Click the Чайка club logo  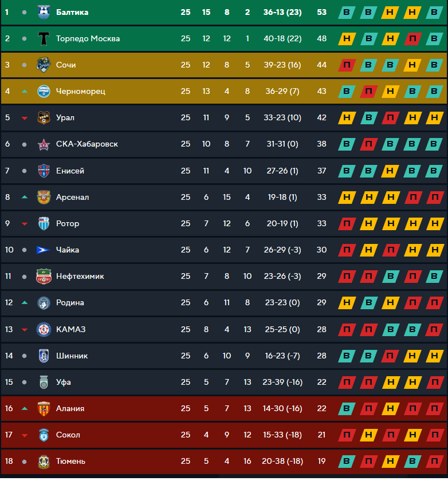(44, 250)
